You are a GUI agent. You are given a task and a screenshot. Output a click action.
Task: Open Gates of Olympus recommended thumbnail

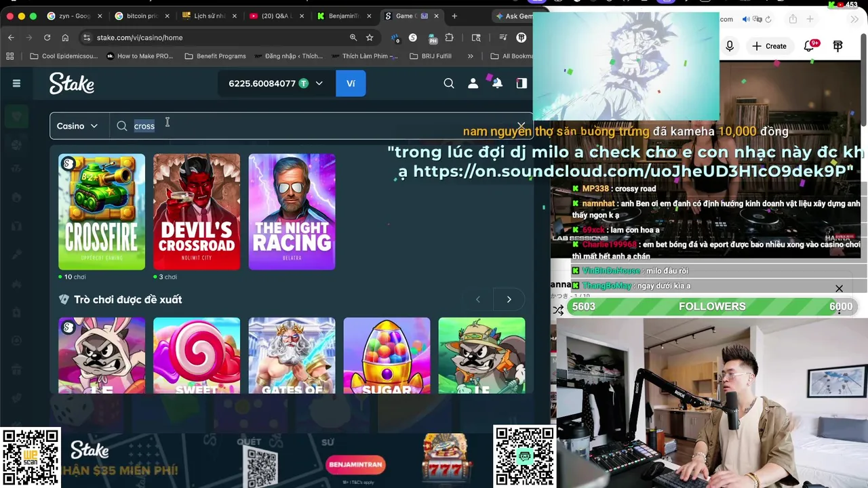coord(292,355)
